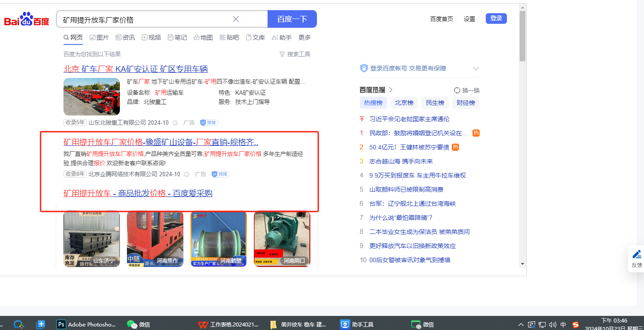Viewport: 644px width, 330px height.
Task: Open the 河南鹤壁 product thumbnail
Action: coord(219,239)
